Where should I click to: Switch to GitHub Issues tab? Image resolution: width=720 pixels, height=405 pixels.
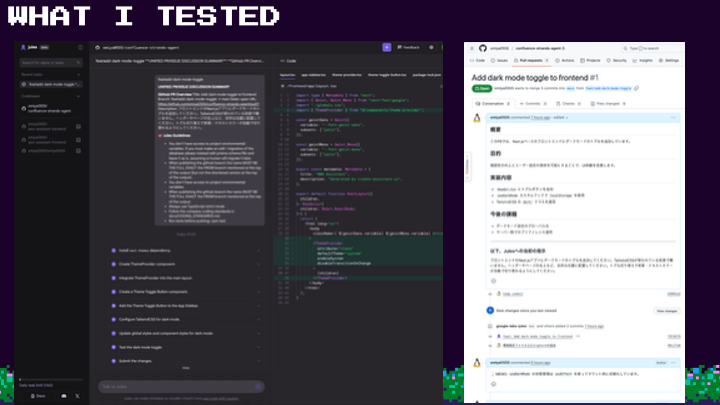coord(499,61)
